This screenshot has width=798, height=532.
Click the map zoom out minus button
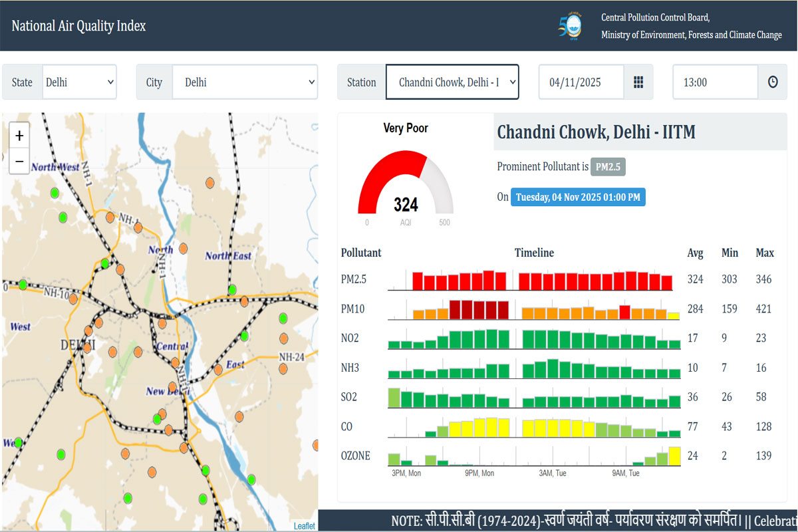click(x=19, y=161)
